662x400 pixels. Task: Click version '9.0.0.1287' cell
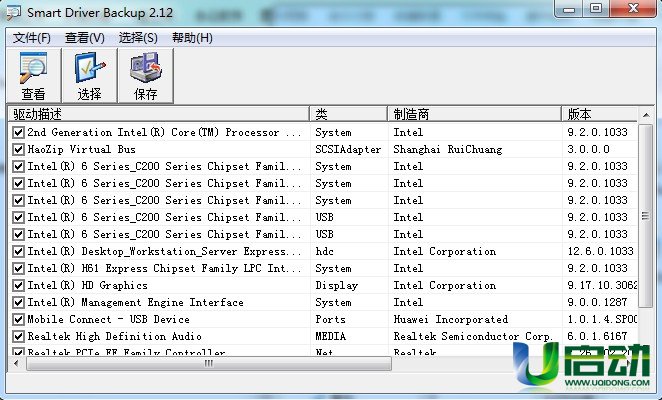[x=597, y=302]
